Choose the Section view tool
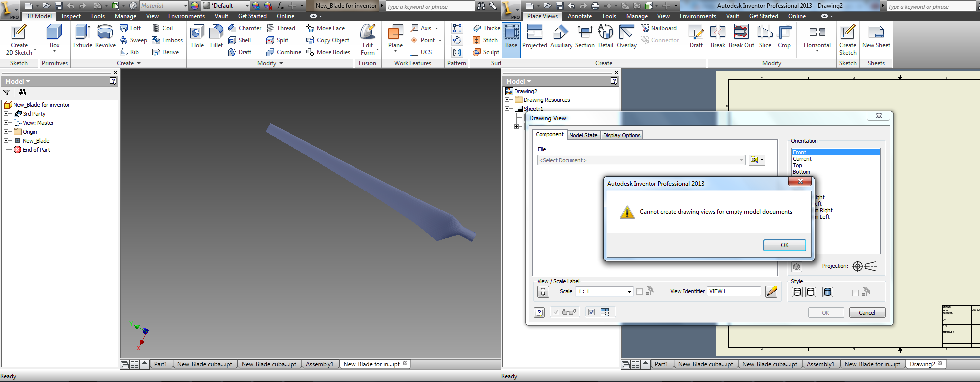 click(585, 37)
